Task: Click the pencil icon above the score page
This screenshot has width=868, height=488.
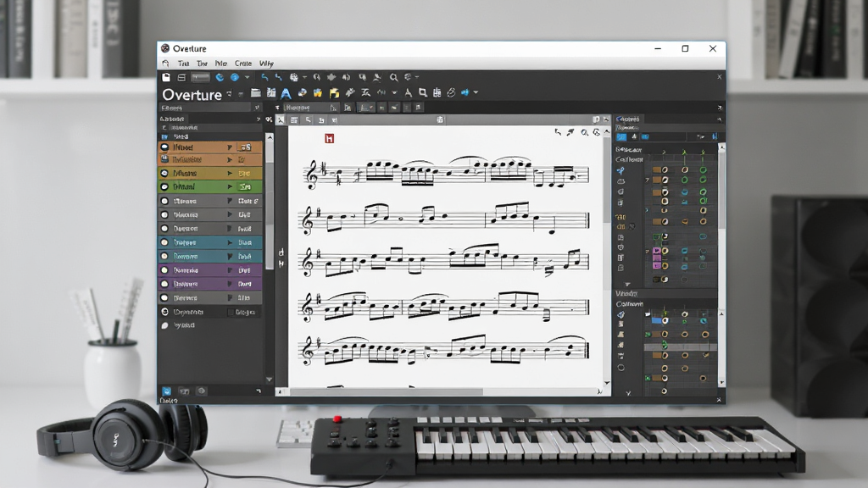Action: (570, 133)
